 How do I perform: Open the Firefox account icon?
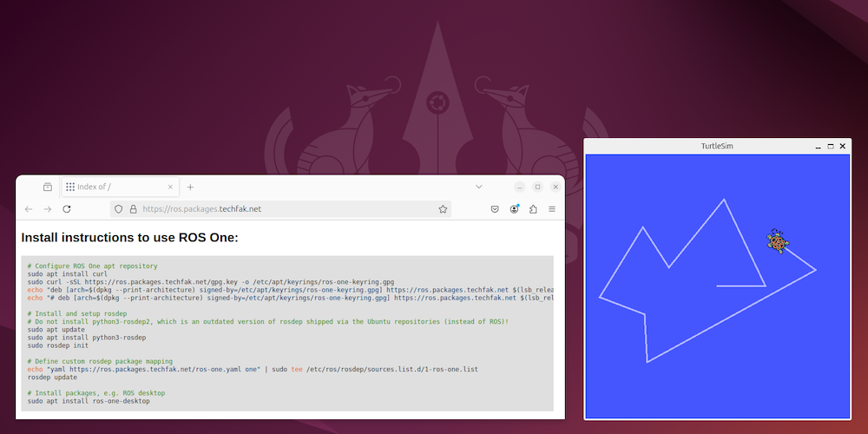tap(514, 209)
